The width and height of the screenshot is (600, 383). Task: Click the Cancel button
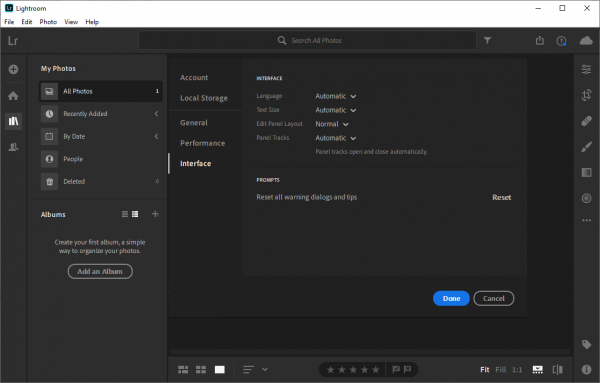(x=494, y=298)
